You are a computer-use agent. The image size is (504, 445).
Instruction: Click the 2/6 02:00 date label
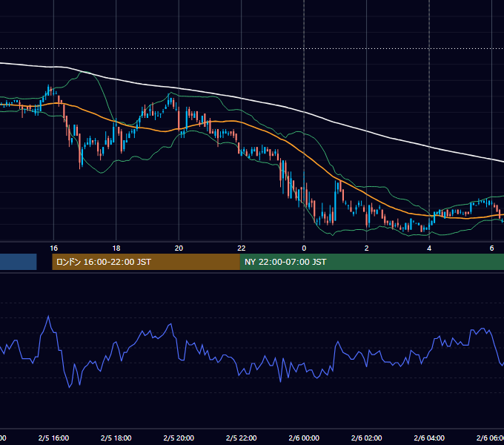click(366, 438)
